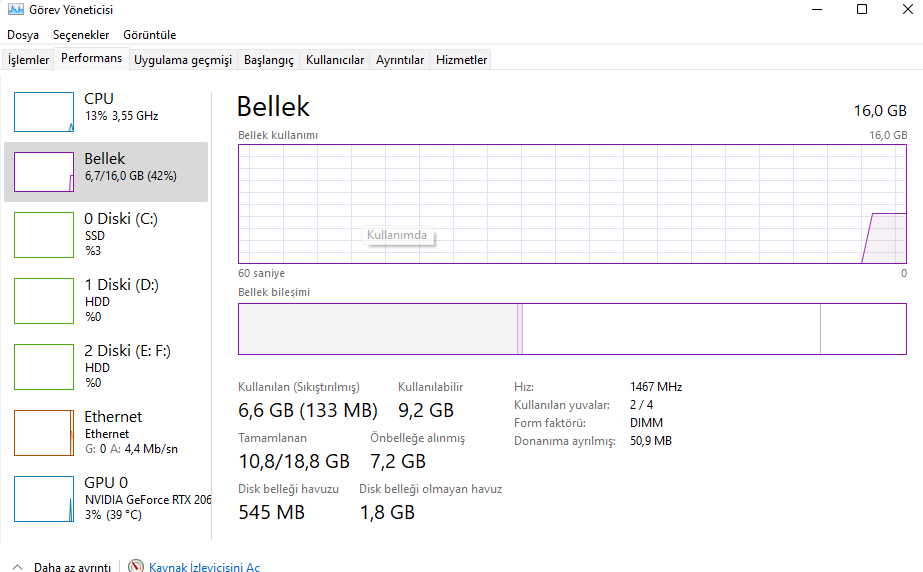923x572 pixels.
Task: Click the Bellek bileşimi composition bar
Action: click(572, 329)
